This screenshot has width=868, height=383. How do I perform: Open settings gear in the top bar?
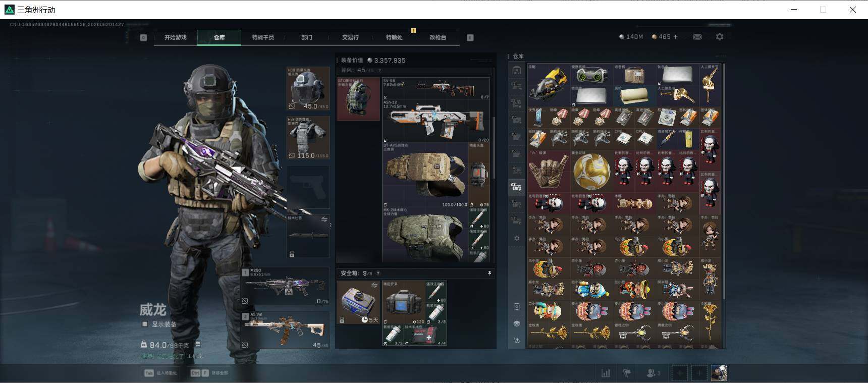720,37
